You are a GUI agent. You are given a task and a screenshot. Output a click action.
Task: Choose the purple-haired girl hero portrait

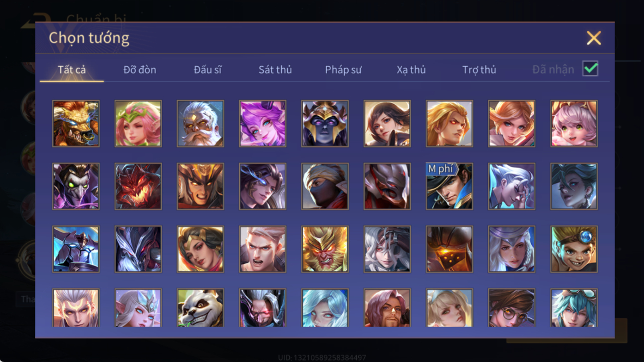[262, 124]
